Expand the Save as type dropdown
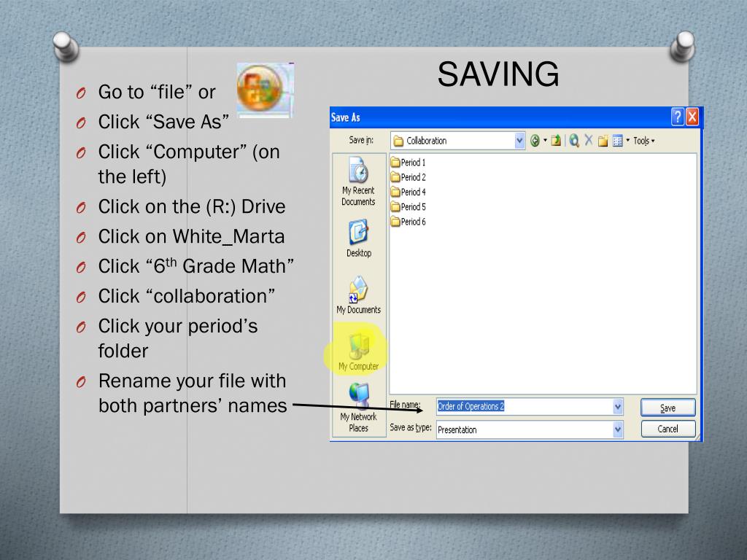Viewport: 747px width, 560px height. [x=618, y=429]
